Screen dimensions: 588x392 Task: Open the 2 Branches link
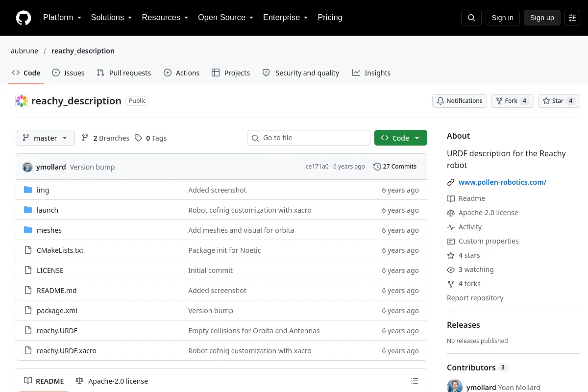click(105, 138)
